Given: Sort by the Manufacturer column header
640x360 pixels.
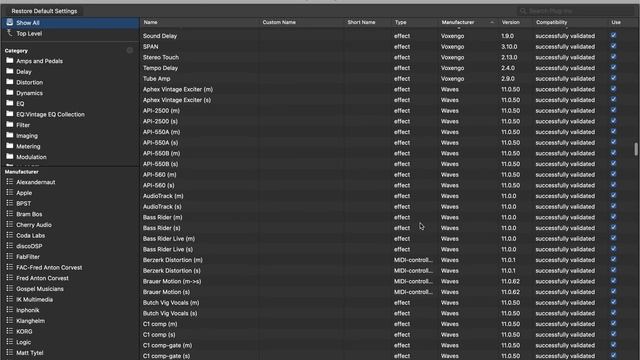Looking at the screenshot, I should pos(467,22).
